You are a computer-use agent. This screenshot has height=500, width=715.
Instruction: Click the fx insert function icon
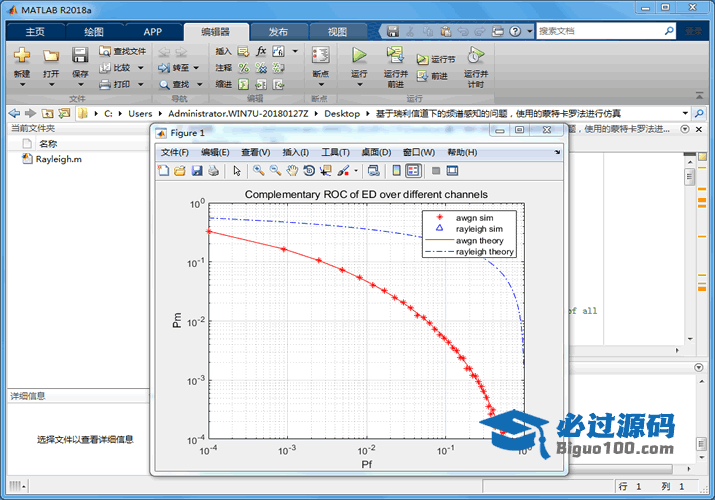[x=261, y=51]
